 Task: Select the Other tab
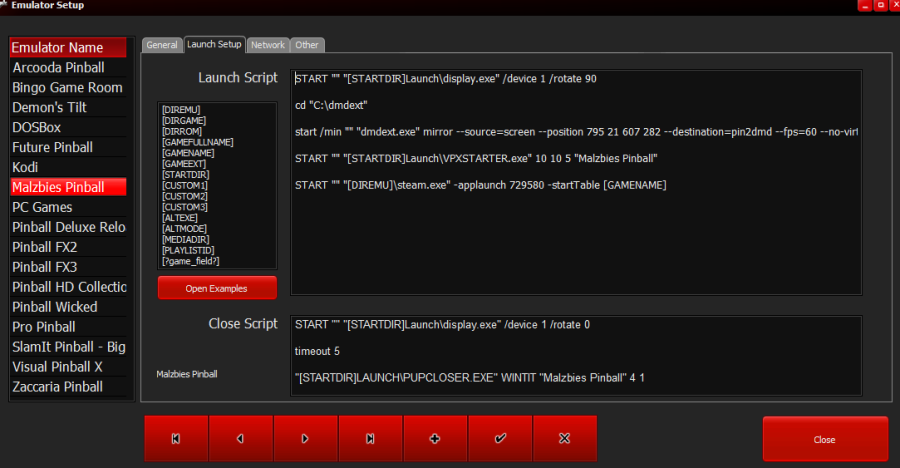[307, 45]
